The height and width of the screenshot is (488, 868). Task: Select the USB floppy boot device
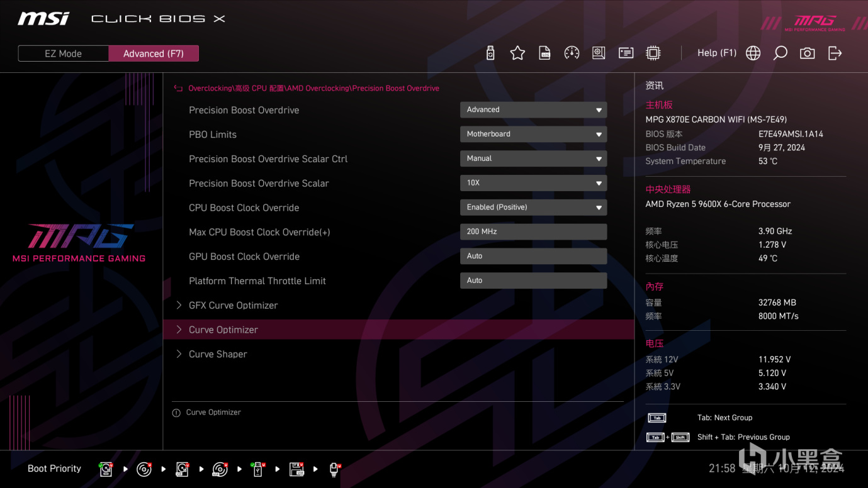(296, 469)
